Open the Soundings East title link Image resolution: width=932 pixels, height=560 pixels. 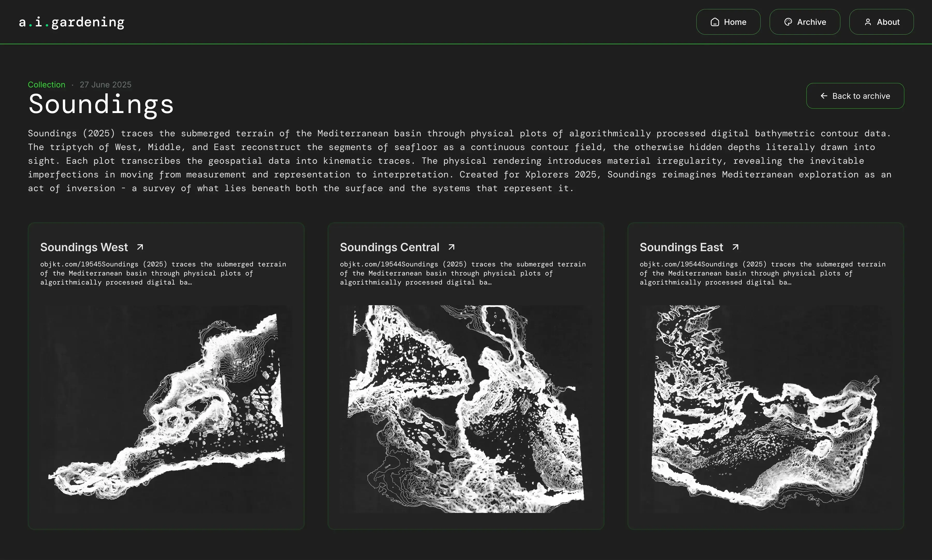[x=681, y=247]
